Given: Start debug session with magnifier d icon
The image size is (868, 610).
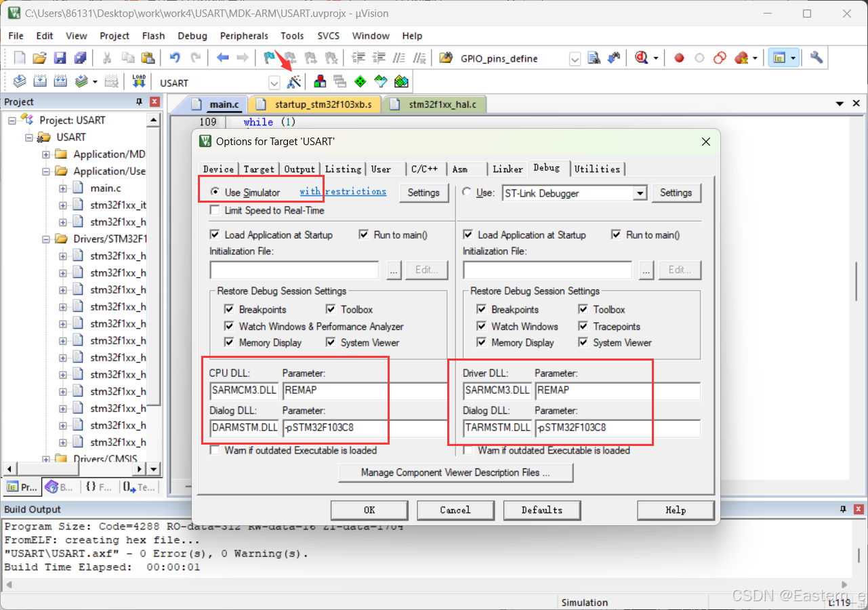Looking at the screenshot, I should [641, 58].
